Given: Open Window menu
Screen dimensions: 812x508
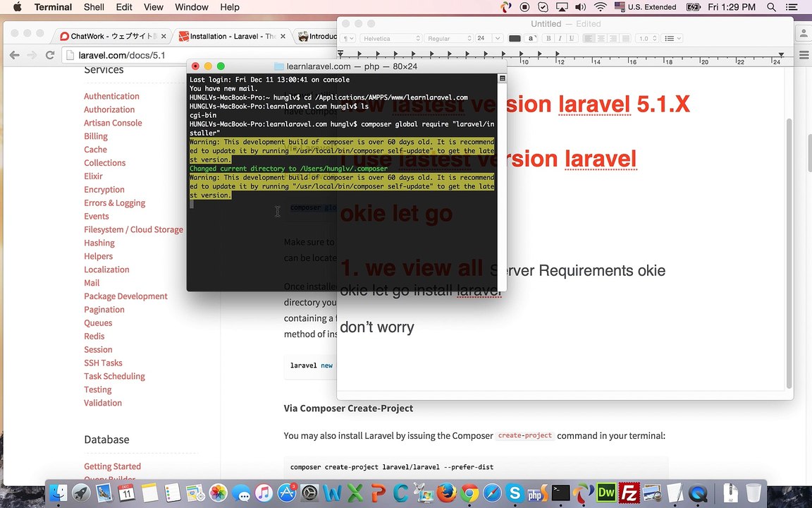Looking at the screenshot, I should (192, 7).
